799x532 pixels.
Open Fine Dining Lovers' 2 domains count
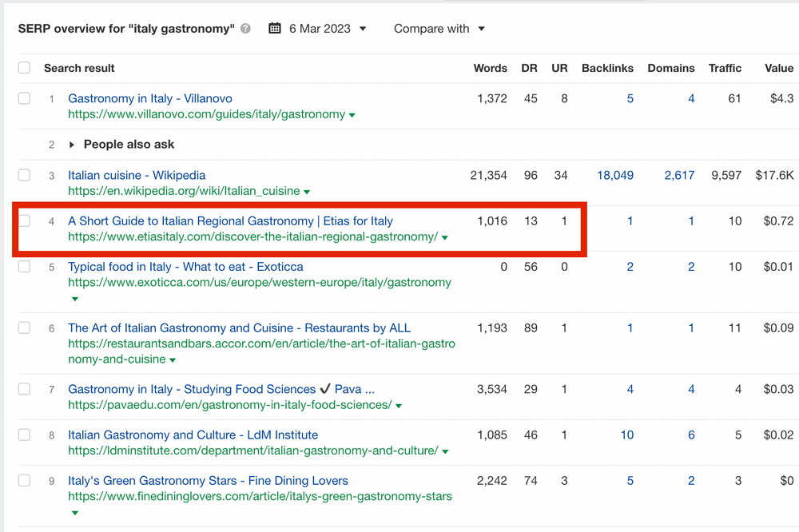[x=691, y=481]
